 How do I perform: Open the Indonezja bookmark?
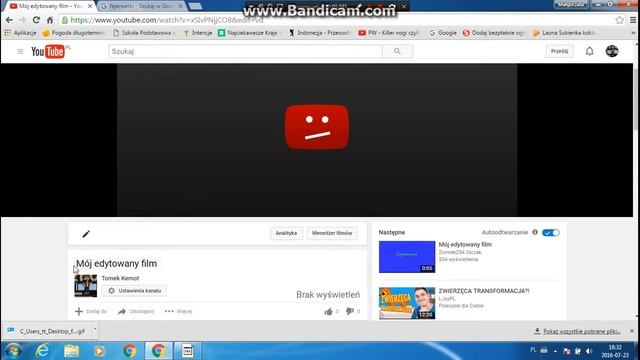(x=320, y=33)
